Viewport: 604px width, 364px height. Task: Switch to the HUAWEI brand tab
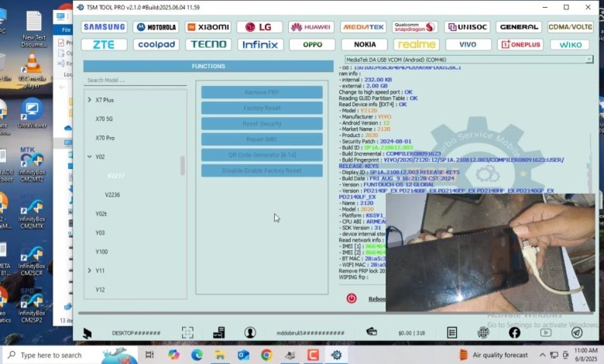tap(311, 27)
